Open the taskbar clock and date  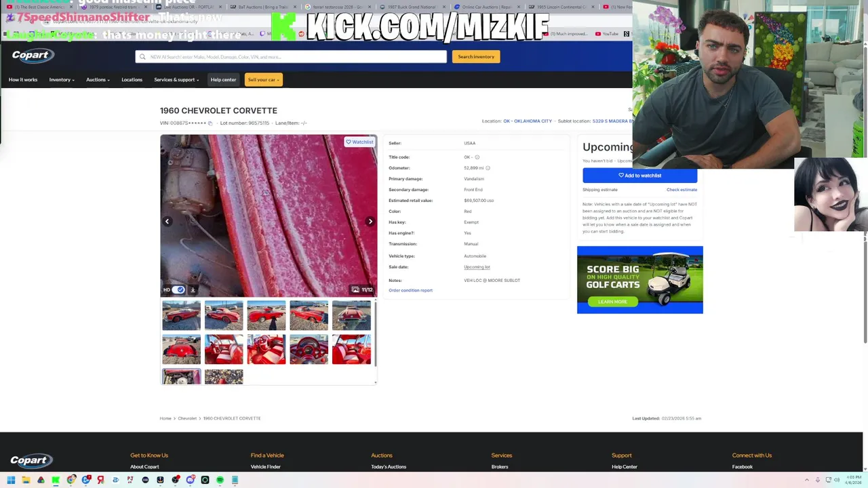pyautogui.click(x=852, y=480)
